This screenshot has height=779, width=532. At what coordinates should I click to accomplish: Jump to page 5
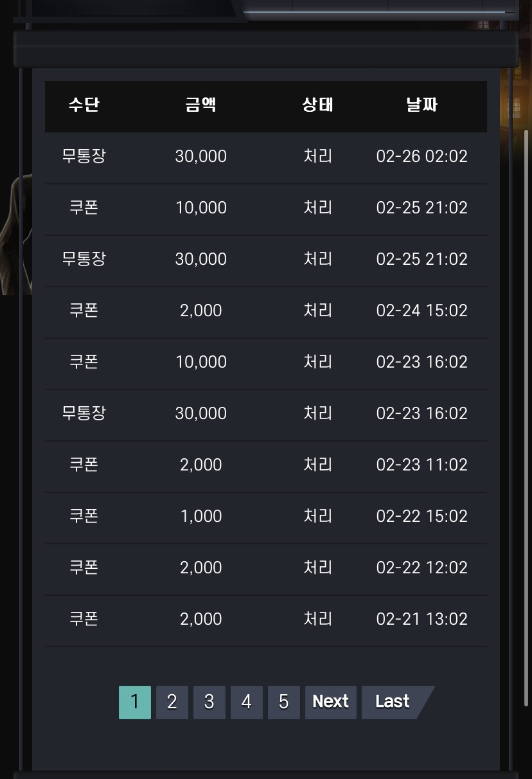click(283, 702)
